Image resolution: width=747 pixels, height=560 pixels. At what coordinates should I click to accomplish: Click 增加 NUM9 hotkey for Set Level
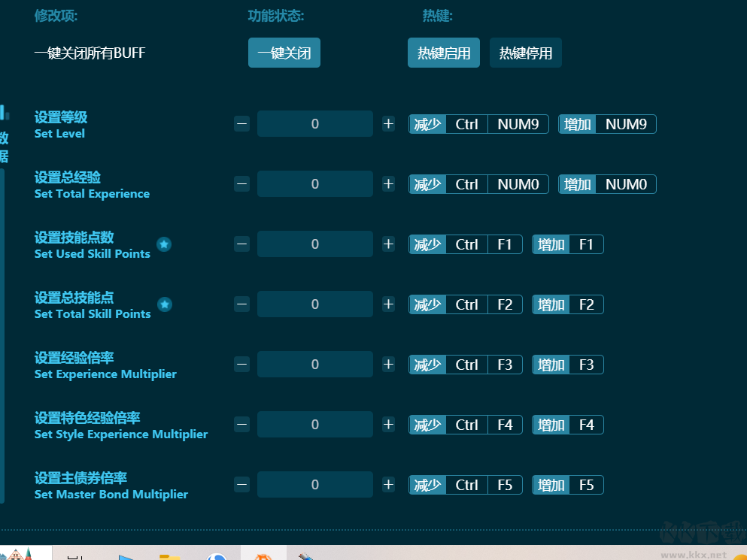pyautogui.click(x=607, y=124)
